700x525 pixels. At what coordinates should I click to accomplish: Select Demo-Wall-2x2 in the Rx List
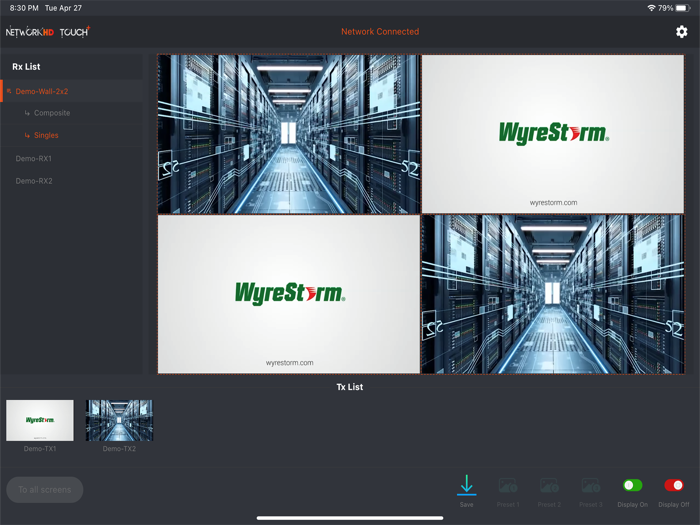(x=71, y=91)
